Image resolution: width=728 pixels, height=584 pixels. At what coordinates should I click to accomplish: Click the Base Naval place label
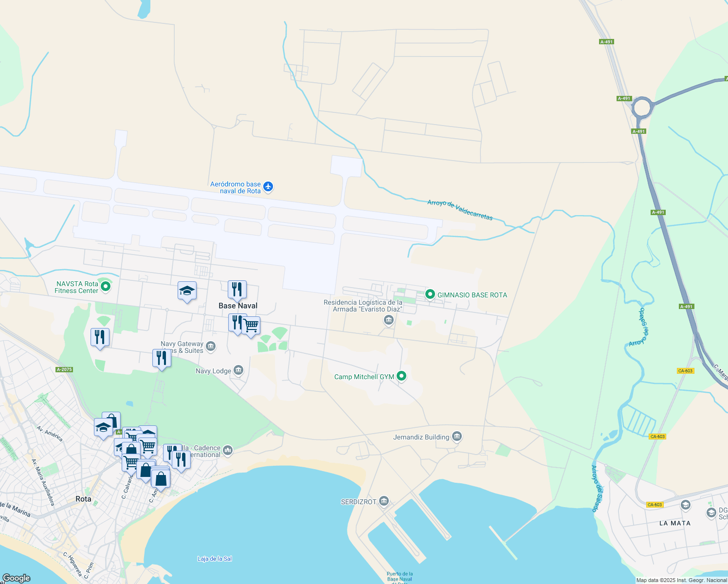(x=238, y=306)
